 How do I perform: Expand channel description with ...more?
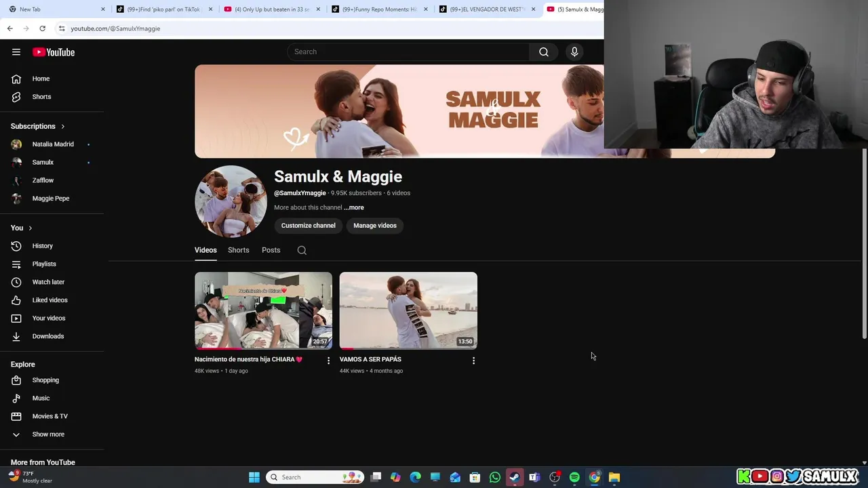354,207
